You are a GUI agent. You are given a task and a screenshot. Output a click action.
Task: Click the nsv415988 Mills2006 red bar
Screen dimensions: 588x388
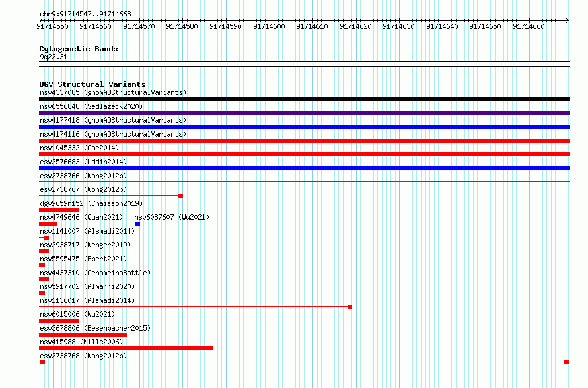click(x=126, y=348)
